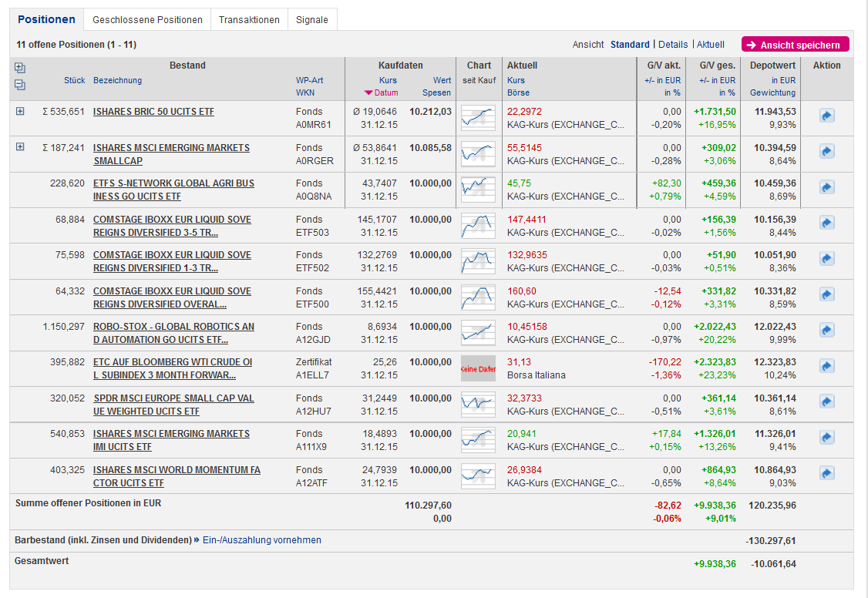Expand all positions using header plus icon
Image resolution: width=868 pixels, height=598 pixels.
(x=20, y=68)
